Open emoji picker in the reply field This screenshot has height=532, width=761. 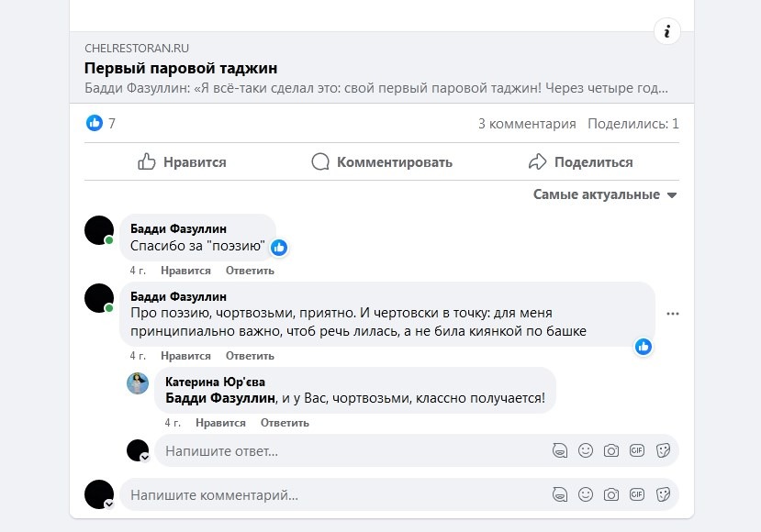(585, 450)
